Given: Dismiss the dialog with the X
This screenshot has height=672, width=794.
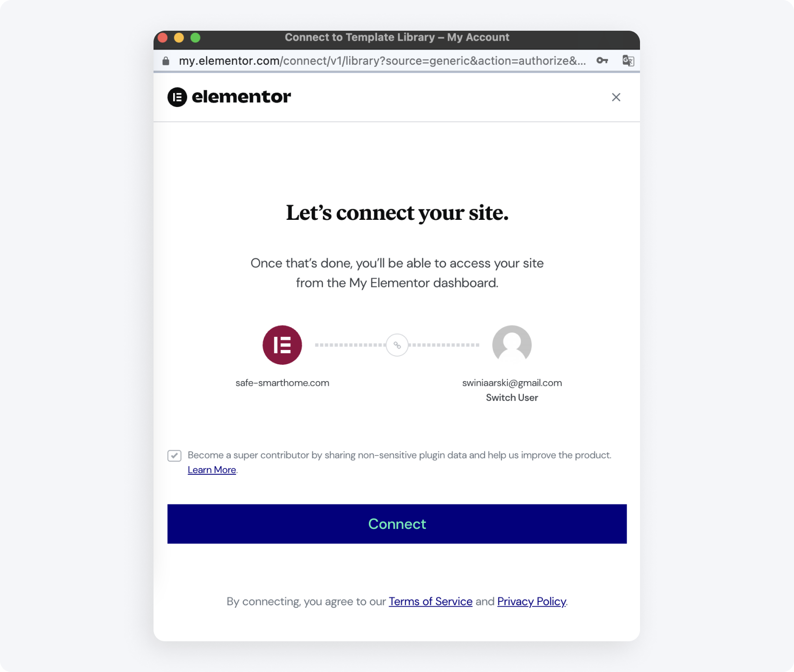Looking at the screenshot, I should pos(616,97).
